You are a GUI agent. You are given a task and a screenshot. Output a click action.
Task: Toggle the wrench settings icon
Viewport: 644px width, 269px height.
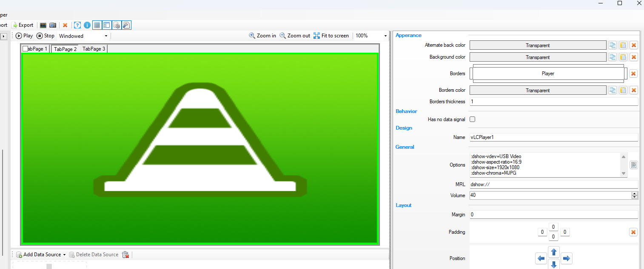pos(126,25)
